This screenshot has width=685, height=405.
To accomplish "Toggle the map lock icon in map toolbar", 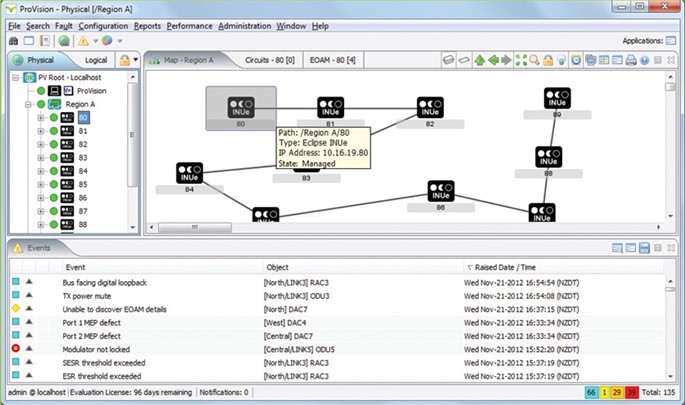I will pyautogui.click(x=548, y=60).
